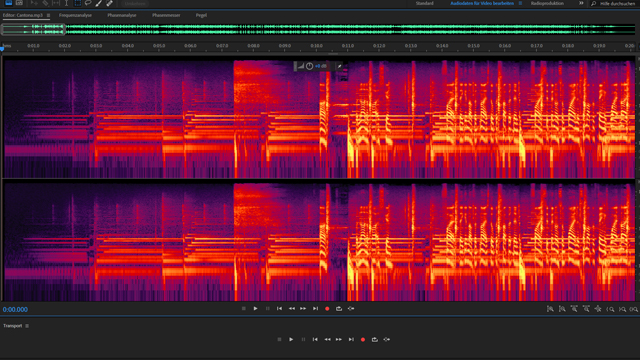Click the 0:10.0 mark on the time ruler
Image resolution: width=640 pixels, height=360 pixels.
[x=316, y=46]
